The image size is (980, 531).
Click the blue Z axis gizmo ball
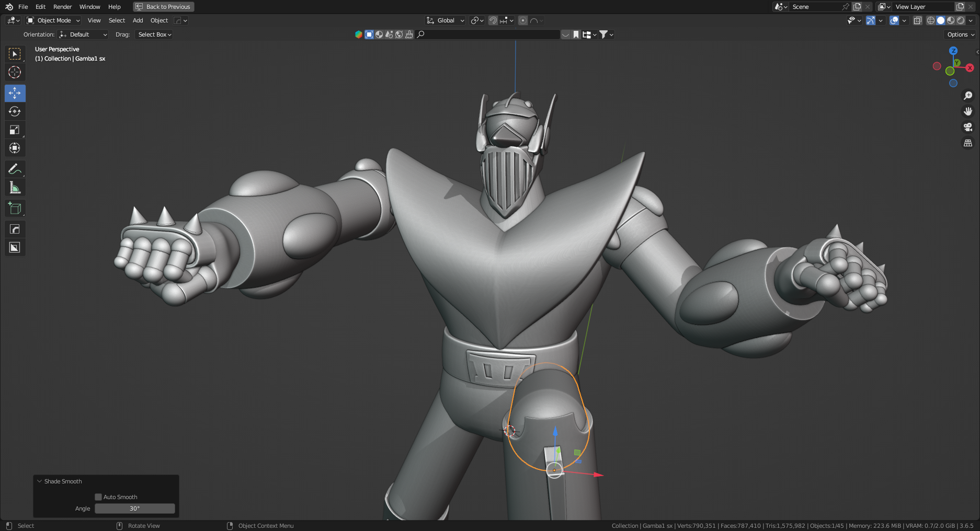pos(953,51)
